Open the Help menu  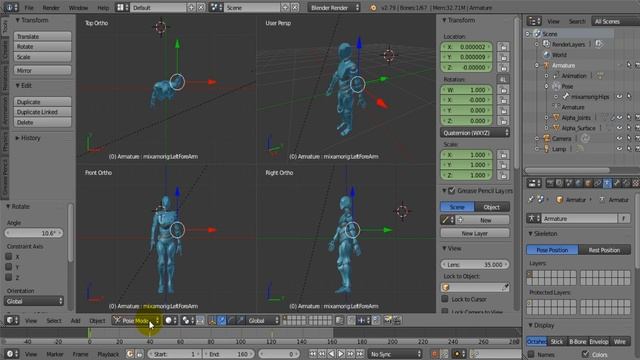point(103,7)
